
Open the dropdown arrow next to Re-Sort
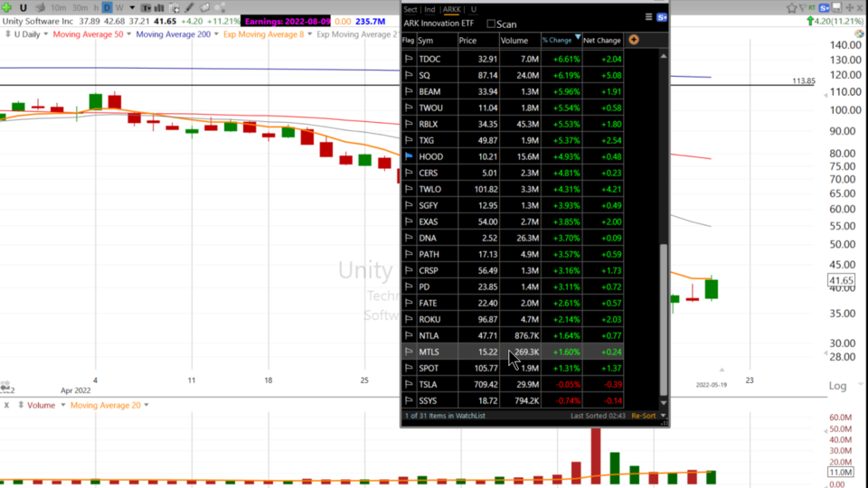tap(663, 416)
